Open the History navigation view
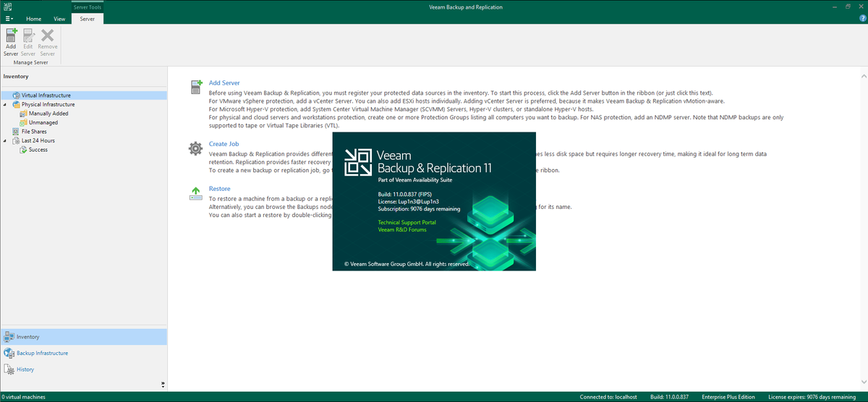This screenshot has width=868, height=402. (84, 369)
